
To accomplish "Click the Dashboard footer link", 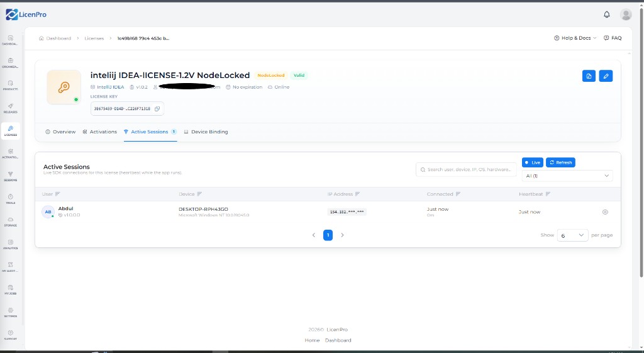I will click(338, 340).
